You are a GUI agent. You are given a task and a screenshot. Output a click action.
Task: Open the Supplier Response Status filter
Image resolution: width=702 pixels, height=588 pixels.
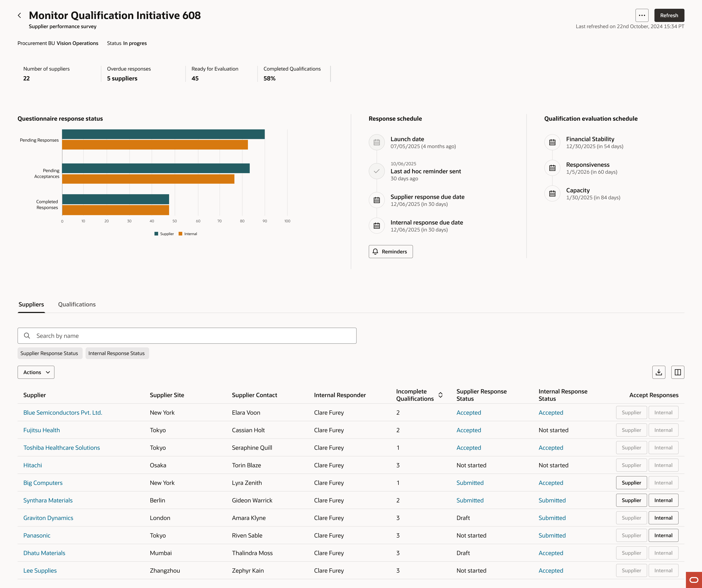[50, 353]
